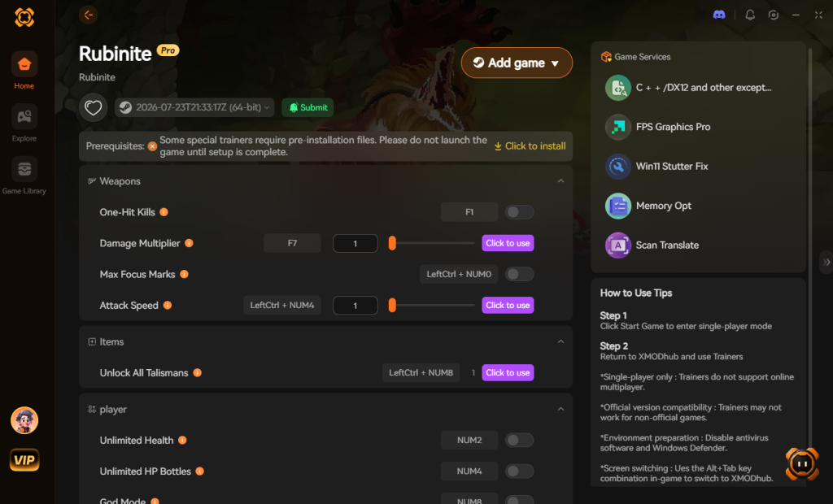
Task: Click the Attack Speed value field
Action: 355,306
